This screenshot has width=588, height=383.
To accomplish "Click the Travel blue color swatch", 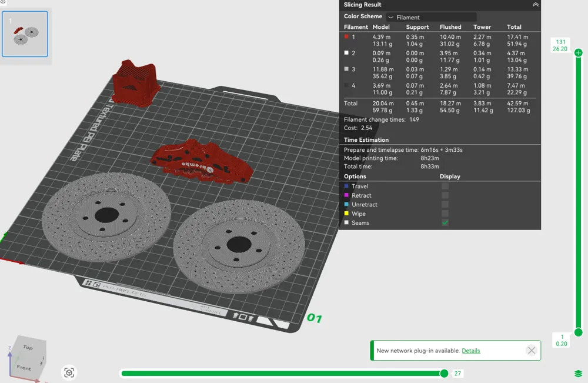I will coord(346,186).
